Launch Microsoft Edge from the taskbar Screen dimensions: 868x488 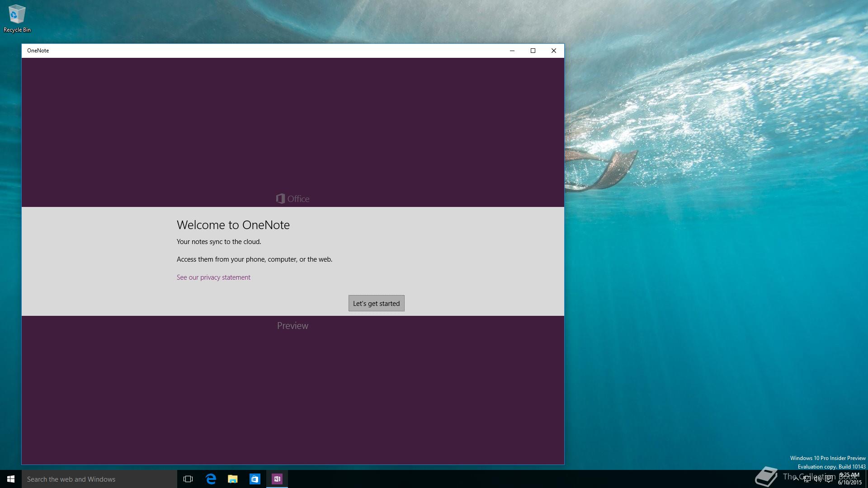211,479
